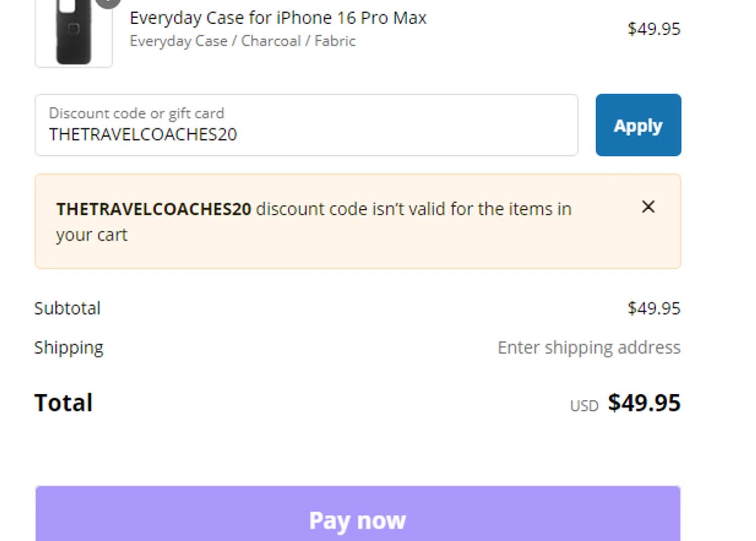Click the USD currency indicator
The image size is (756, 541).
point(584,406)
